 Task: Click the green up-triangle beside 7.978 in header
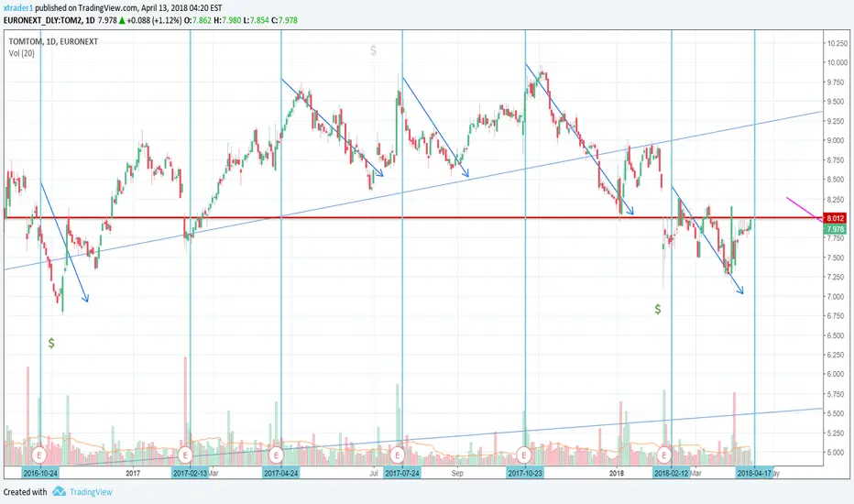122,20
